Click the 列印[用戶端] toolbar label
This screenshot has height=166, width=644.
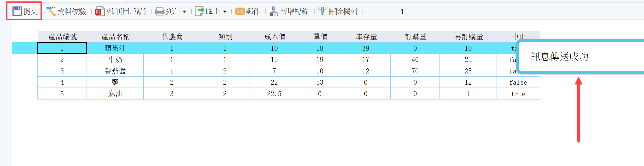126,11
